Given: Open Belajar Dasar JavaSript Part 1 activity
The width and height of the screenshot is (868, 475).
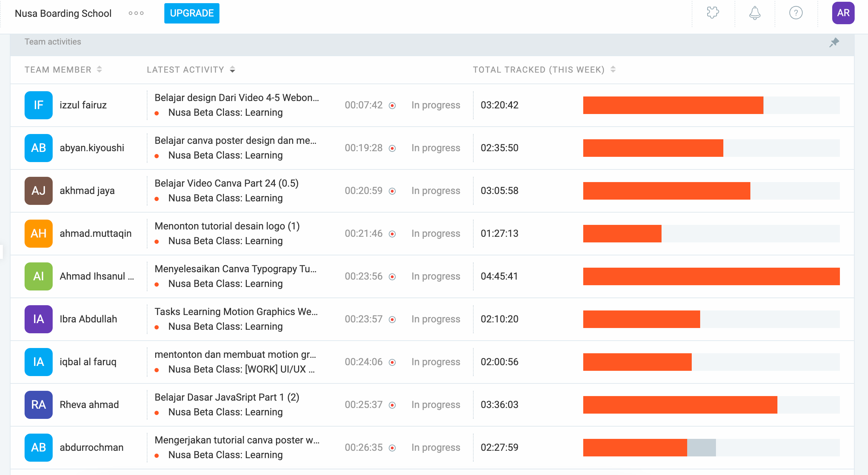Looking at the screenshot, I should point(227,397).
